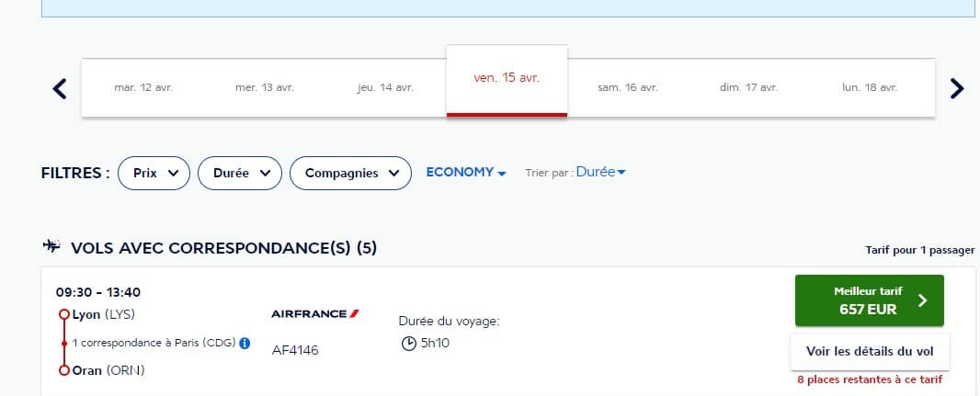980x396 pixels.
Task: Click the Oran arrival circle marker
Action: coord(63,370)
